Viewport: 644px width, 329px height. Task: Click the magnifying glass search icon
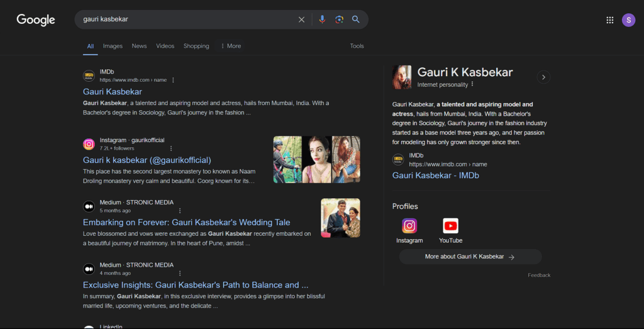click(x=356, y=20)
